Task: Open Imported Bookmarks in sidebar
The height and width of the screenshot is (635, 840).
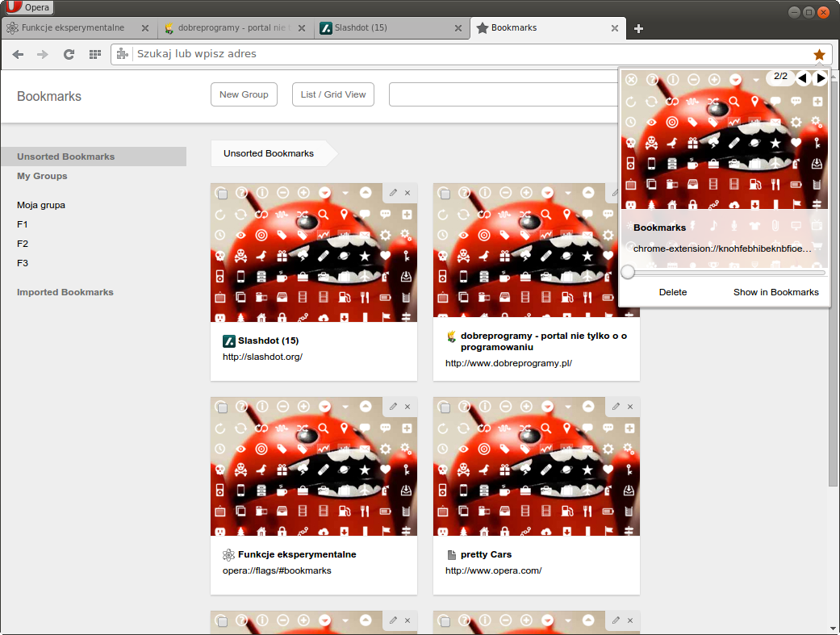Action: [x=65, y=292]
